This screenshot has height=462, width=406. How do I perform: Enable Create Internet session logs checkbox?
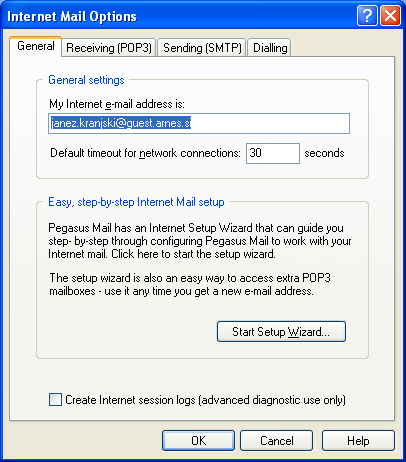(55, 399)
